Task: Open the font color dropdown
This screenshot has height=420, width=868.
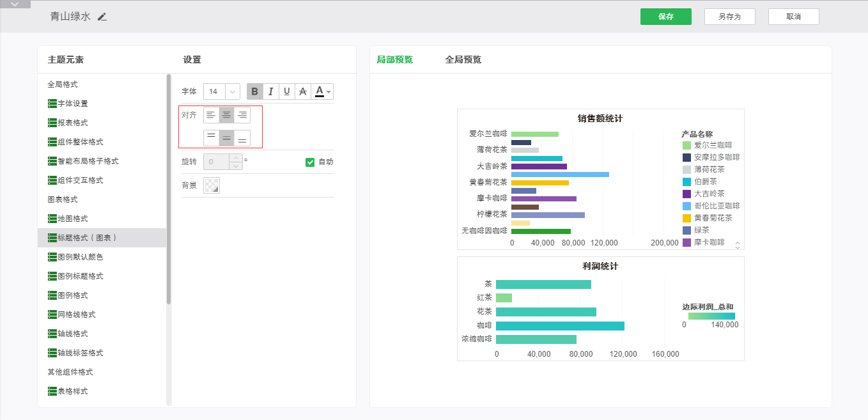Action: [x=329, y=92]
